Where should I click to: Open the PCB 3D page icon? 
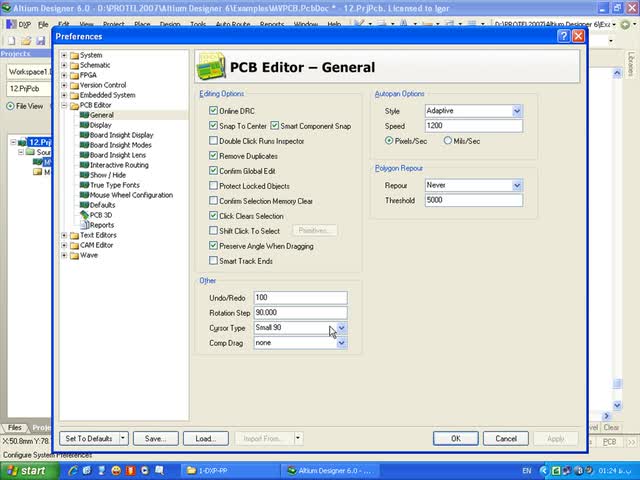coord(84,215)
